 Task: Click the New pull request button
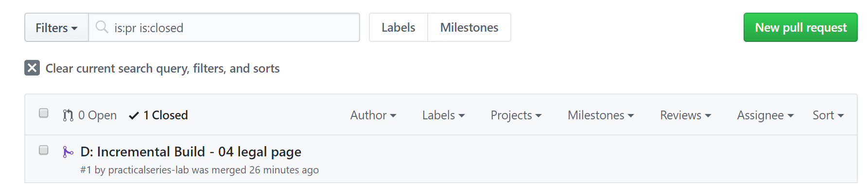point(800,28)
